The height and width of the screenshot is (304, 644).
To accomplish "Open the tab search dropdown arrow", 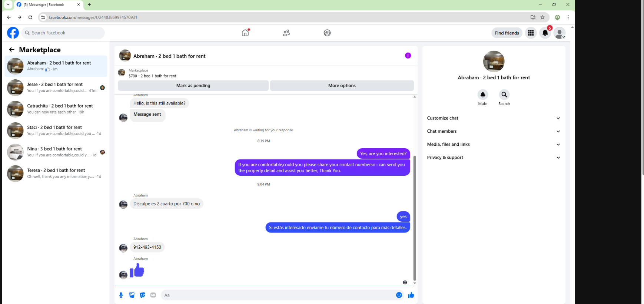I will 8,5.
